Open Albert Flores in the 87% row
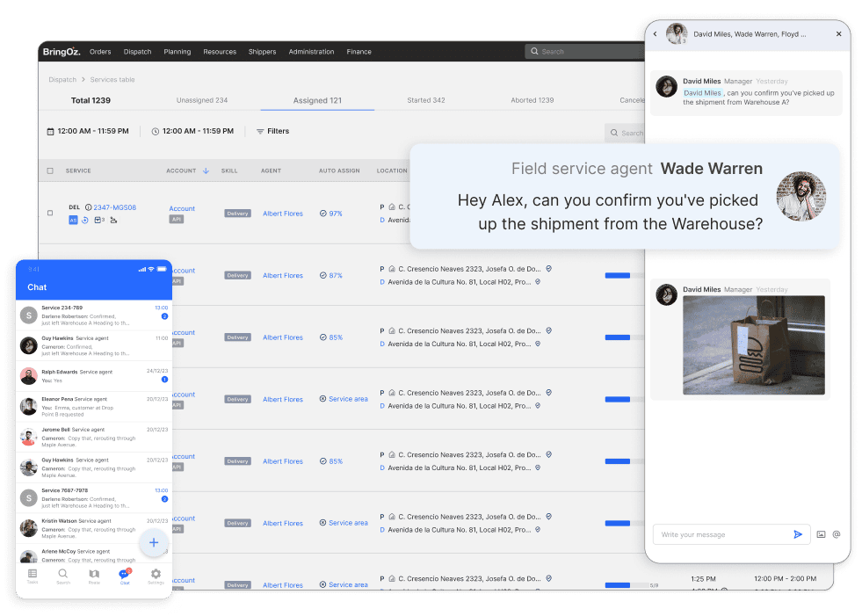The height and width of the screenshot is (616, 862). point(283,276)
